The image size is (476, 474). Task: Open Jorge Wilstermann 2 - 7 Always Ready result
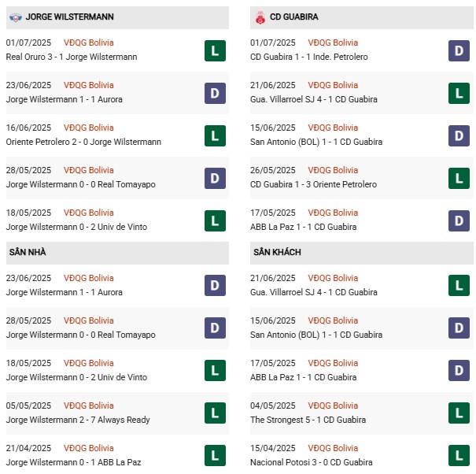[x=77, y=420]
